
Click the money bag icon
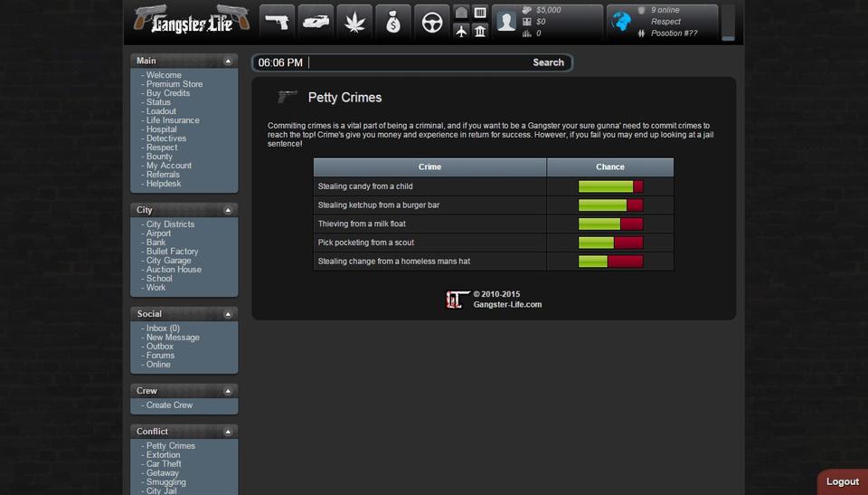[x=393, y=22]
